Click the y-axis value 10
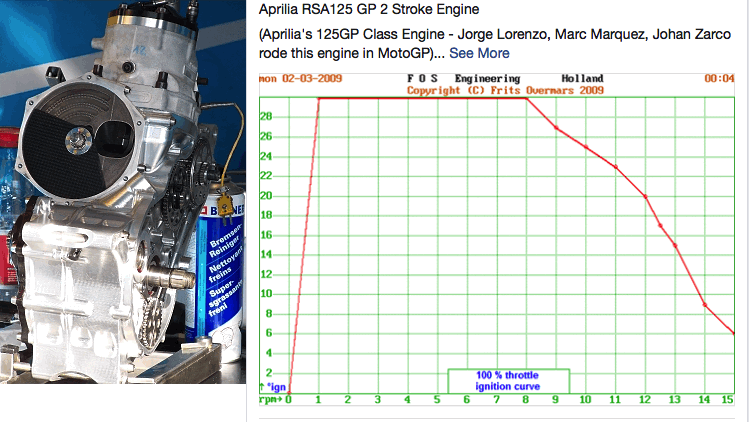The height and width of the screenshot is (425, 750). [266, 294]
